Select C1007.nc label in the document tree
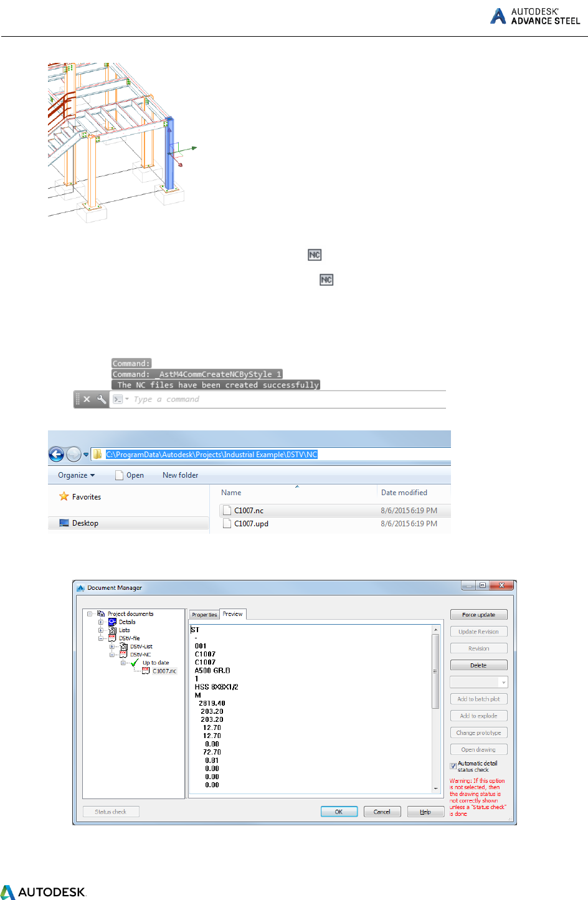 (164, 671)
